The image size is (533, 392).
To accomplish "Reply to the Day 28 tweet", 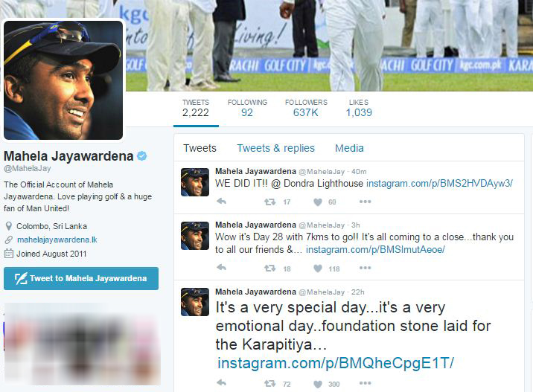I will [x=221, y=268].
